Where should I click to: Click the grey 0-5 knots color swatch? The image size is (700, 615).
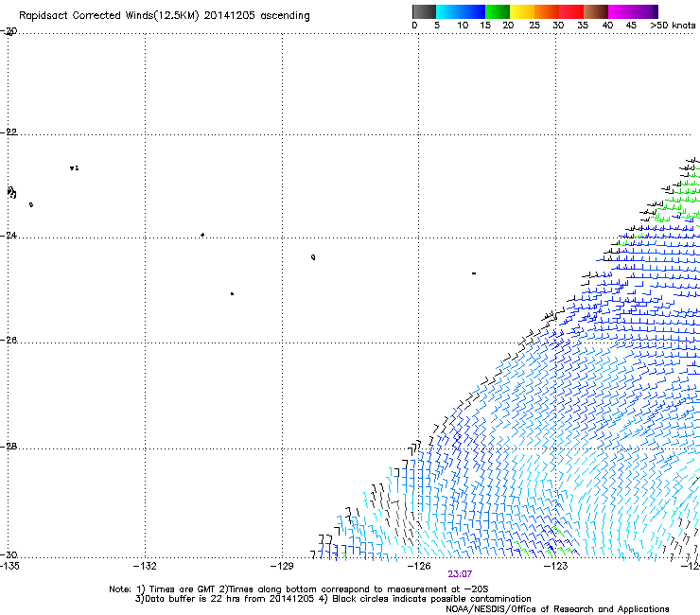click(x=424, y=11)
